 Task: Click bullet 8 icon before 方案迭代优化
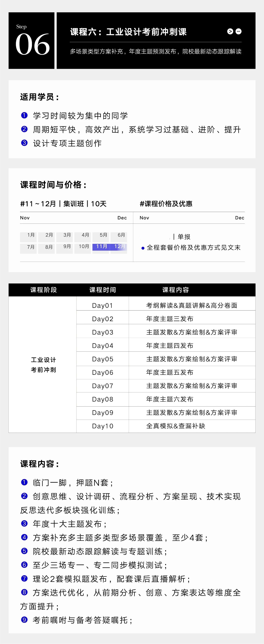click(24, 592)
